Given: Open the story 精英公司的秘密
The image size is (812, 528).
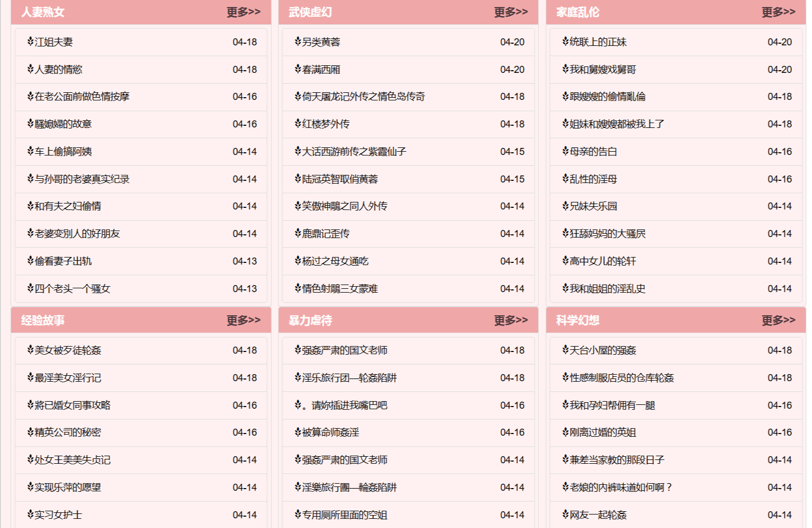Looking at the screenshot, I should coord(68,432).
